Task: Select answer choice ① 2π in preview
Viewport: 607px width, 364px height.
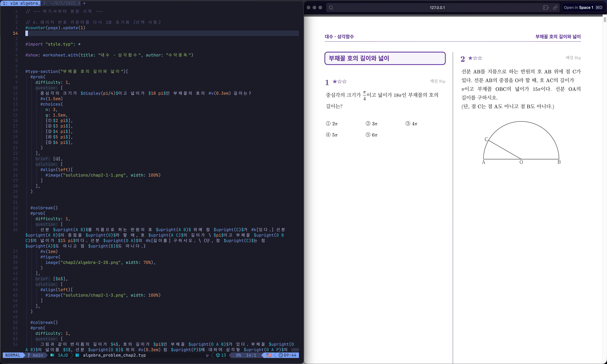Action: click(332, 124)
